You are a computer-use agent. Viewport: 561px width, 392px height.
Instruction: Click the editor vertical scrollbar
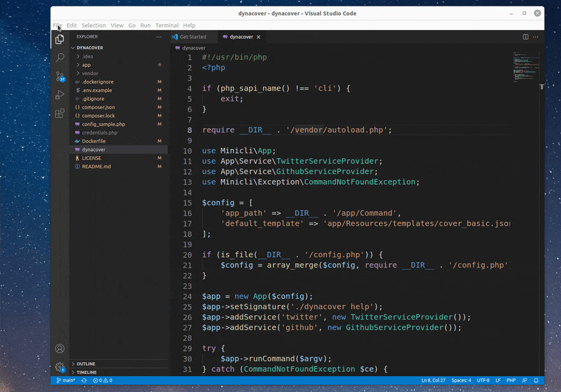point(542,213)
